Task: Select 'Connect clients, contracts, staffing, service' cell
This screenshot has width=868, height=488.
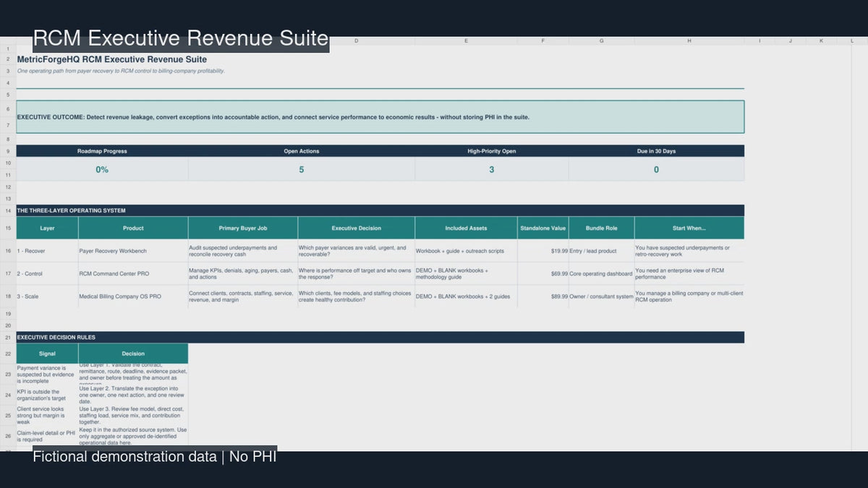Action: coord(243,296)
